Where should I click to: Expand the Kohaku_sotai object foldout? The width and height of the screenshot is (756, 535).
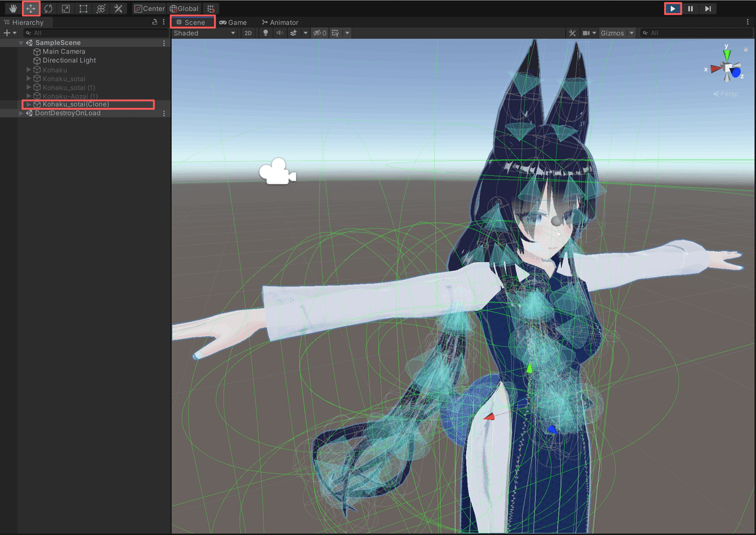click(x=29, y=78)
